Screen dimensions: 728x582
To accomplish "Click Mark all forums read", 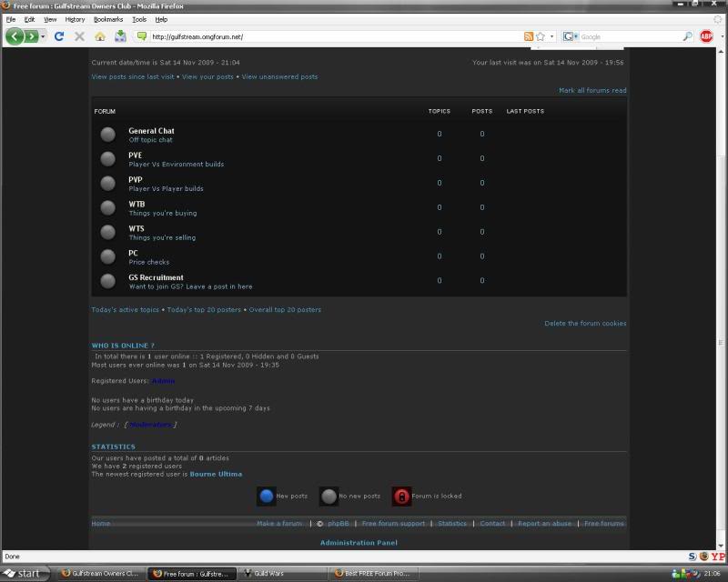I will 592,91.
